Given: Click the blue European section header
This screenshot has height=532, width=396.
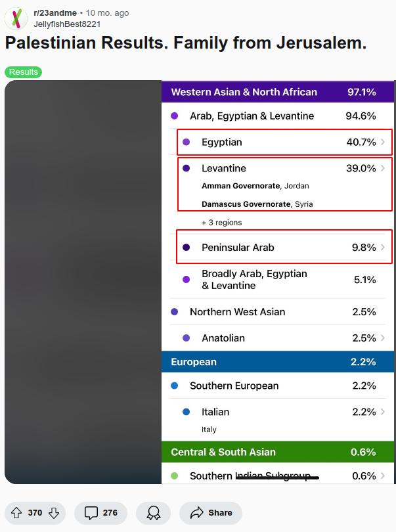Looking at the screenshot, I should point(194,362).
